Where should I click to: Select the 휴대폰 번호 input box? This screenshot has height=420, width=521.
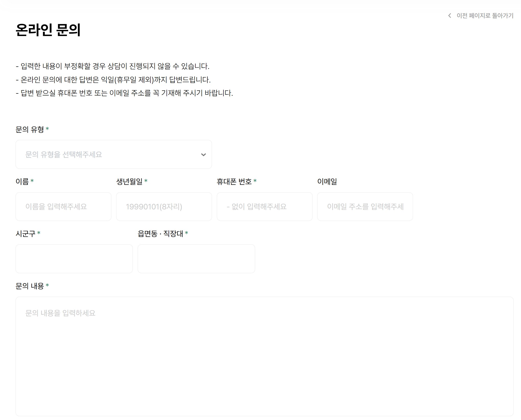coord(264,207)
